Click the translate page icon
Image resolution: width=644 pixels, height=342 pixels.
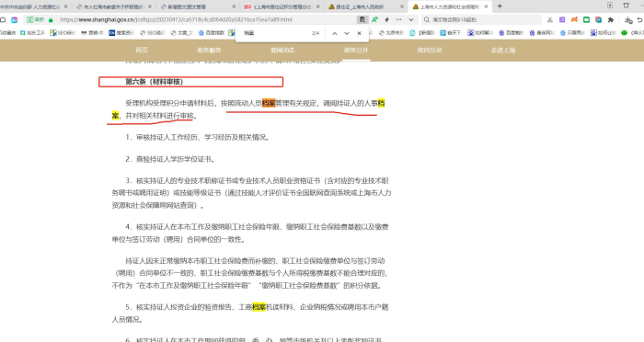(x=375, y=19)
